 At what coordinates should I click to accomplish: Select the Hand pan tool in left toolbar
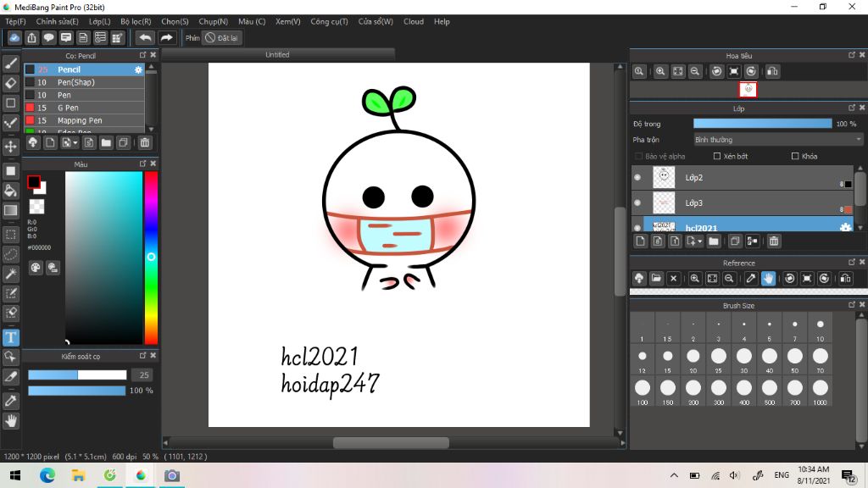pyautogui.click(x=11, y=421)
